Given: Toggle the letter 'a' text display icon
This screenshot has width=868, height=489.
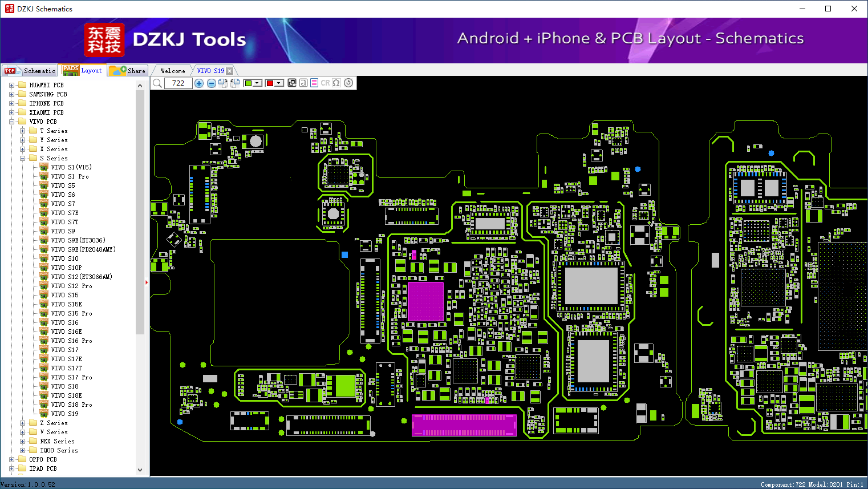Looking at the screenshot, I should (x=303, y=83).
